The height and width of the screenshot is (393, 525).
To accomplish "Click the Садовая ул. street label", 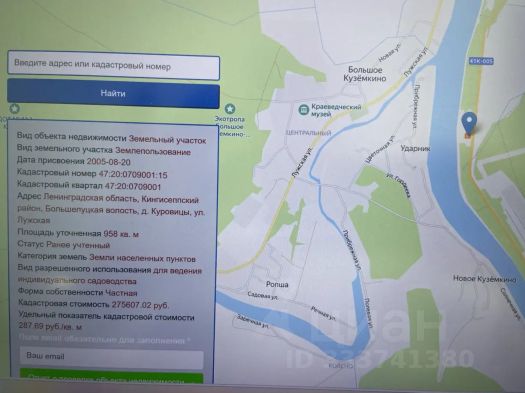I will click(x=262, y=296).
